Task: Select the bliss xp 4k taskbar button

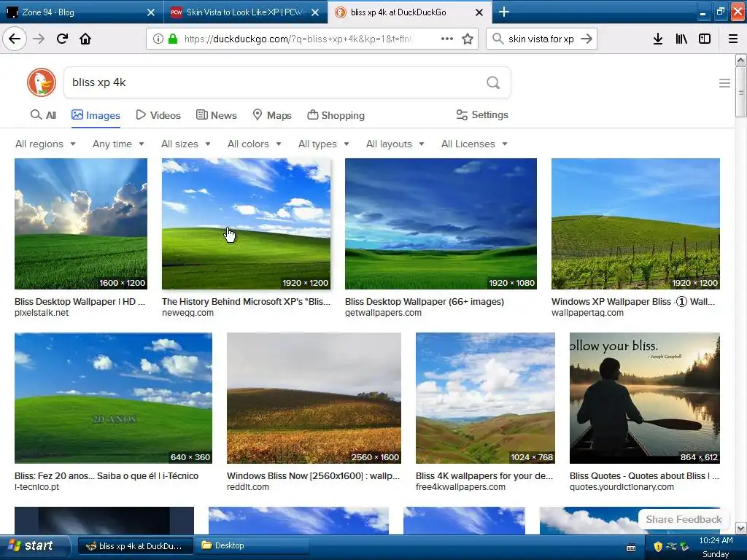Action: [135, 545]
